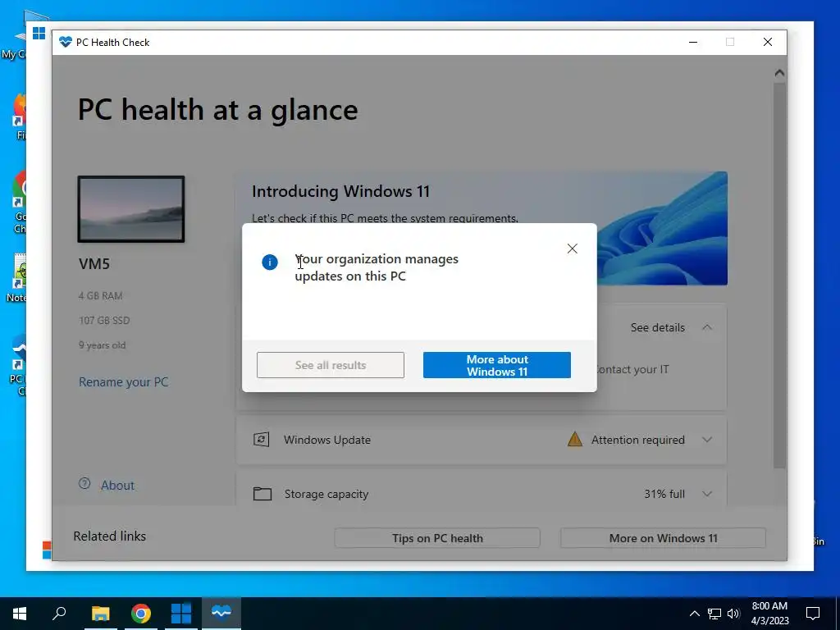Viewport: 840px width, 630px height.
Task: Click the 31% full storage value
Action: (x=664, y=494)
